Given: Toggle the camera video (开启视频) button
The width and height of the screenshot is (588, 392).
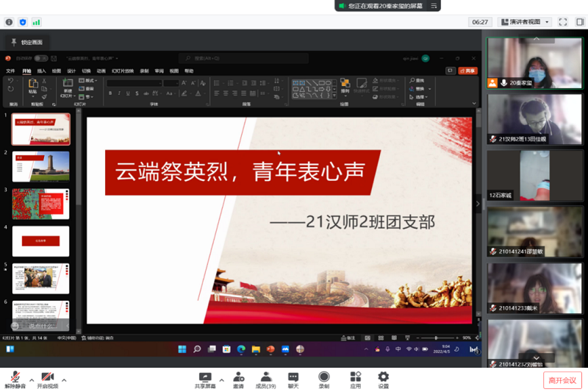Looking at the screenshot, I should [48, 377].
